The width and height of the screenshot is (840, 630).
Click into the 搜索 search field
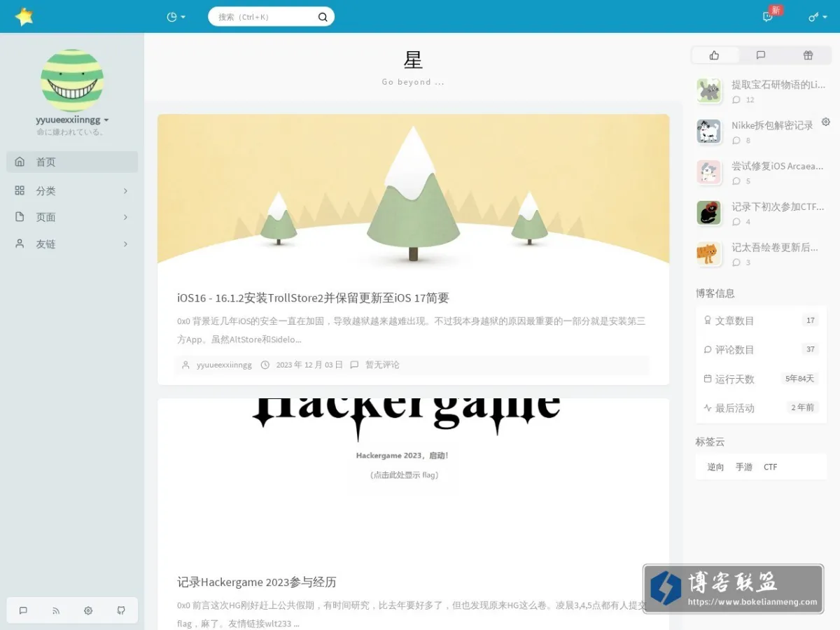tap(265, 17)
